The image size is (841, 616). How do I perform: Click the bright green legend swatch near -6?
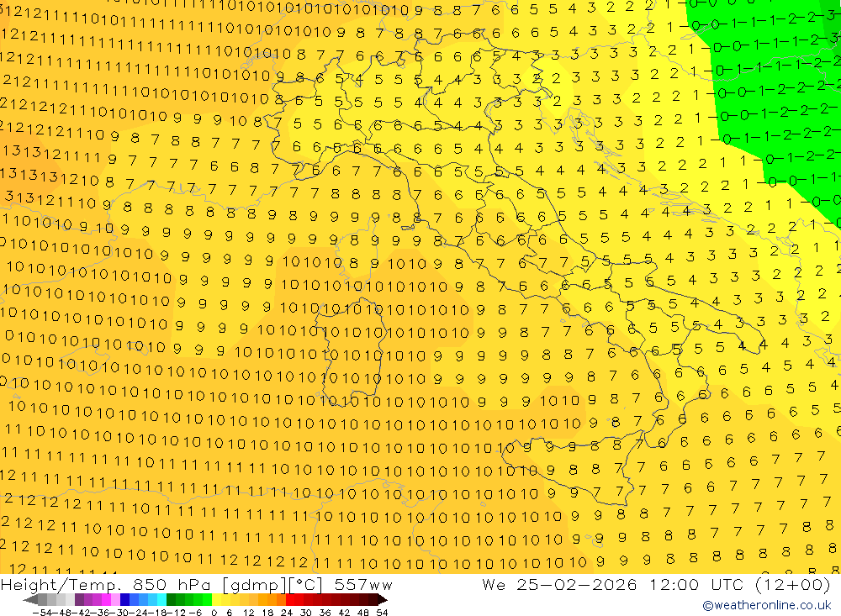pyautogui.click(x=207, y=600)
